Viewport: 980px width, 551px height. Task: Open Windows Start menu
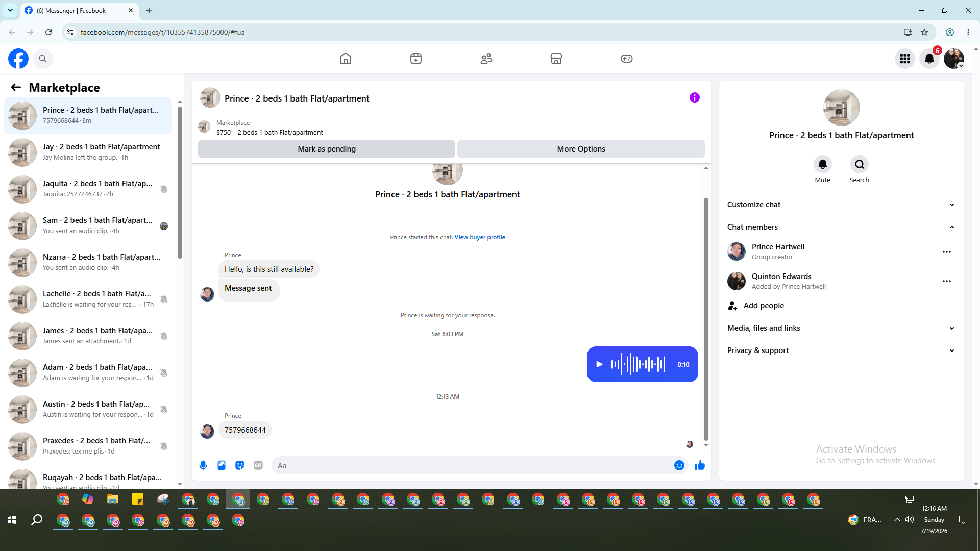tap(12, 520)
